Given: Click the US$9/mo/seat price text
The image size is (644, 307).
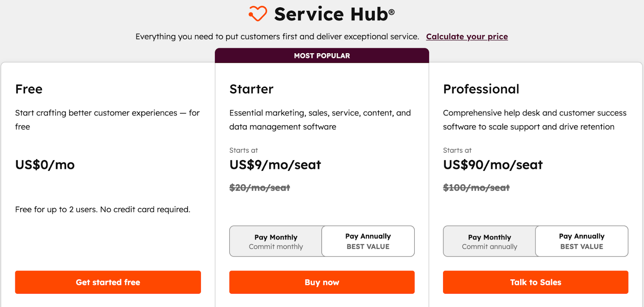Looking at the screenshot, I should click(x=275, y=164).
